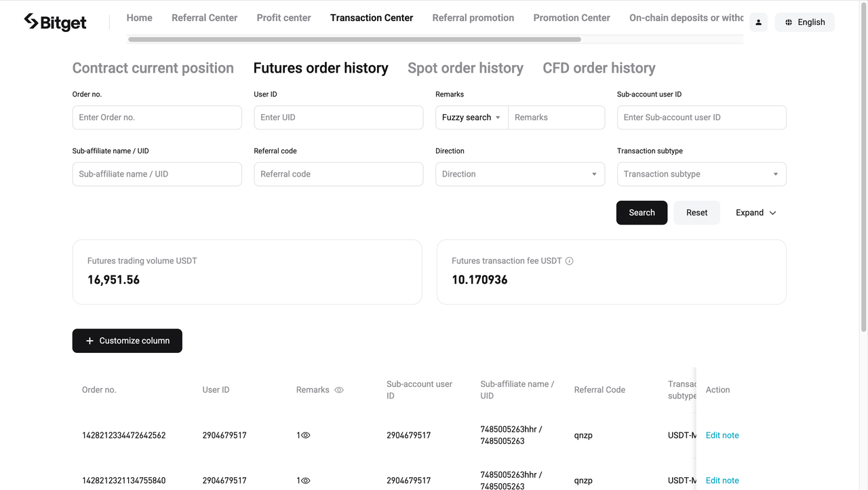The height and width of the screenshot is (490, 868).
Task: Click the Search button
Action: click(642, 212)
